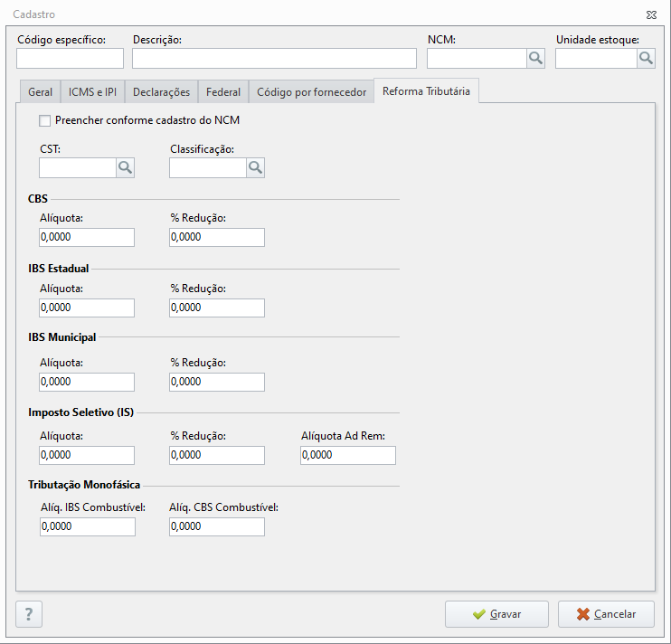Open the Unidade estoque search magnifier

click(x=646, y=58)
